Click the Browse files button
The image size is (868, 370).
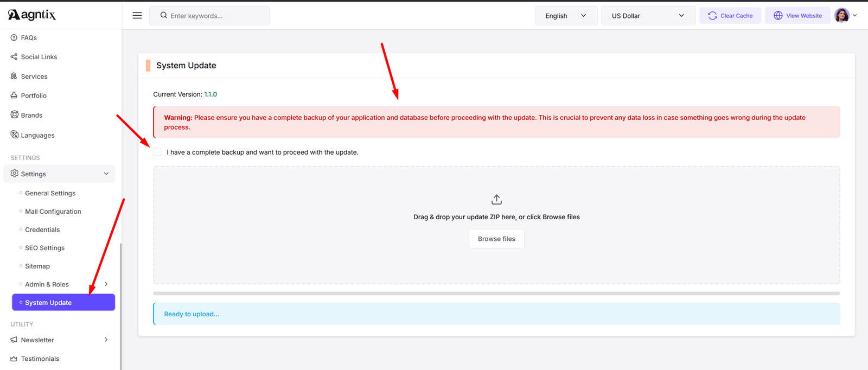tap(496, 239)
